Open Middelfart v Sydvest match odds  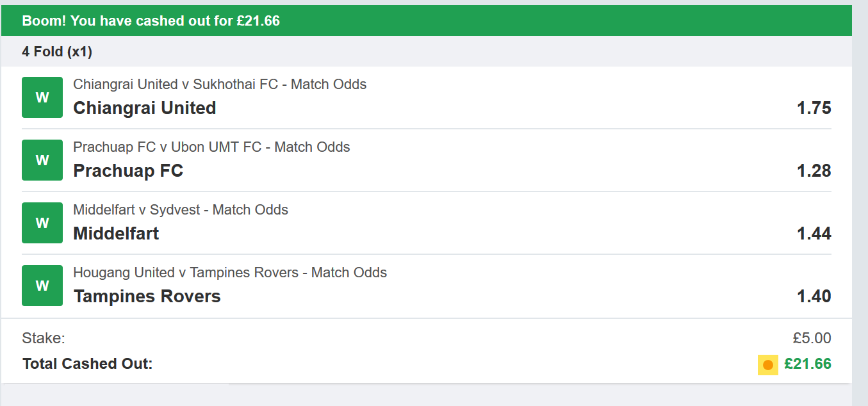(181, 210)
